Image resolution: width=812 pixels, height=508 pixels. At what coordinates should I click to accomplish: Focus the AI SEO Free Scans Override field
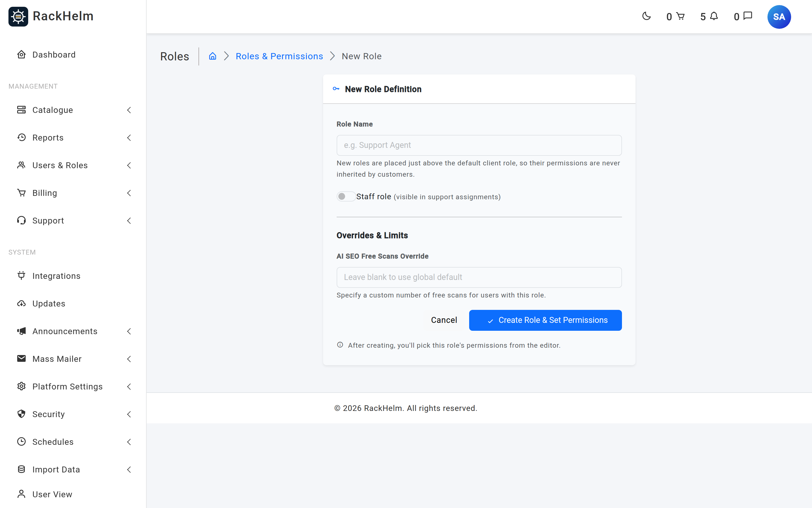coord(479,277)
